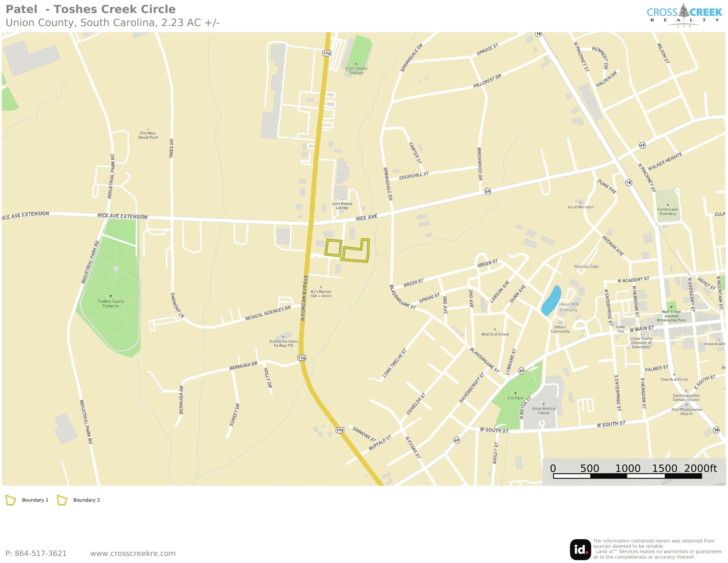Click the Quality Inn Union marker
This screenshot has height=563, width=728.
point(283,337)
